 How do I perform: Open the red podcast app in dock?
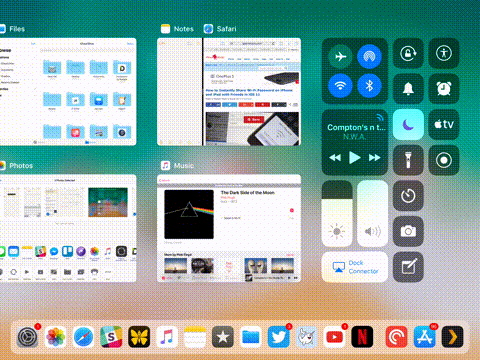coord(396,337)
